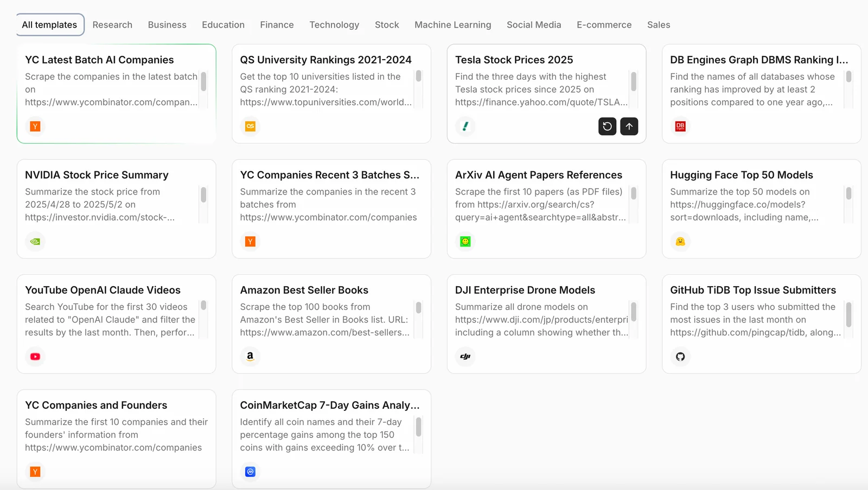Click the NVIDIA logo icon

35,242
